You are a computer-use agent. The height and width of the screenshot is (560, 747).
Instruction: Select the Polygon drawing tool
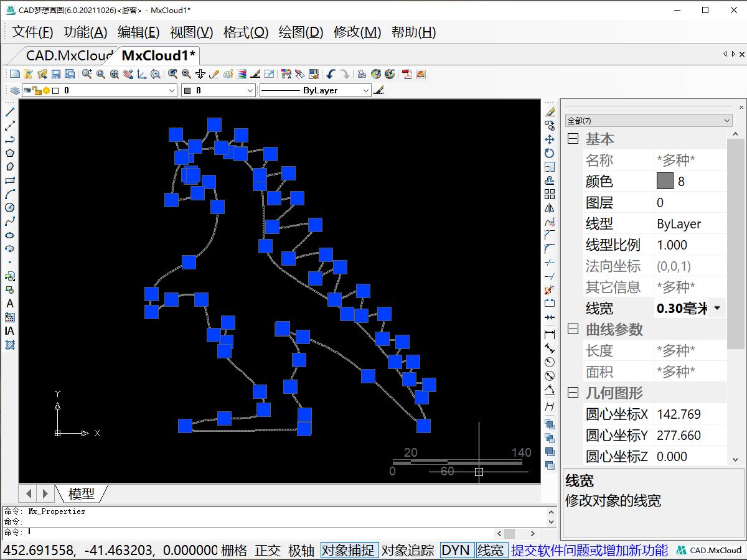click(x=9, y=153)
